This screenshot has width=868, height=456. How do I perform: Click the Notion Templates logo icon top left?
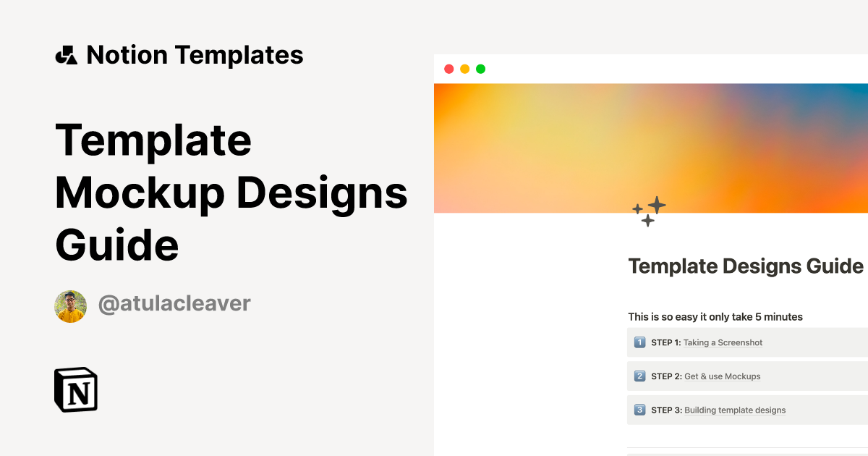tap(67, 54)
